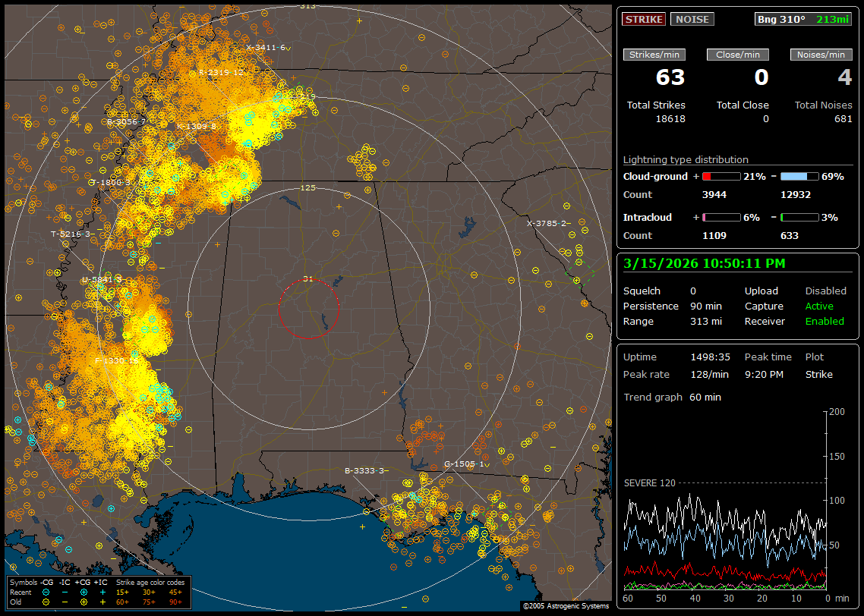Click the red dashed range circle center
Screen dimensions: 864x616
pyautogui.click(x=308, y=309)
